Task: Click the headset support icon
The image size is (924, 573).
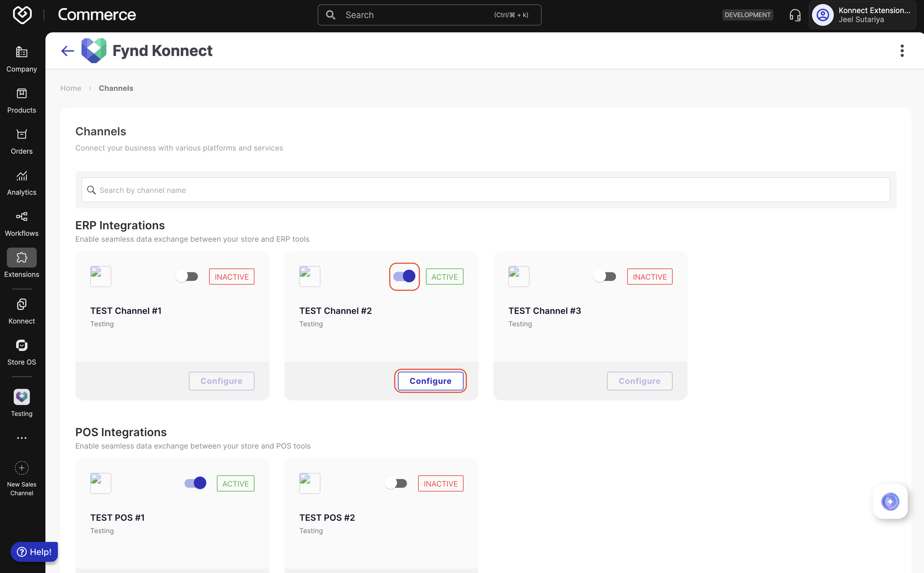Action: [795, 15]
